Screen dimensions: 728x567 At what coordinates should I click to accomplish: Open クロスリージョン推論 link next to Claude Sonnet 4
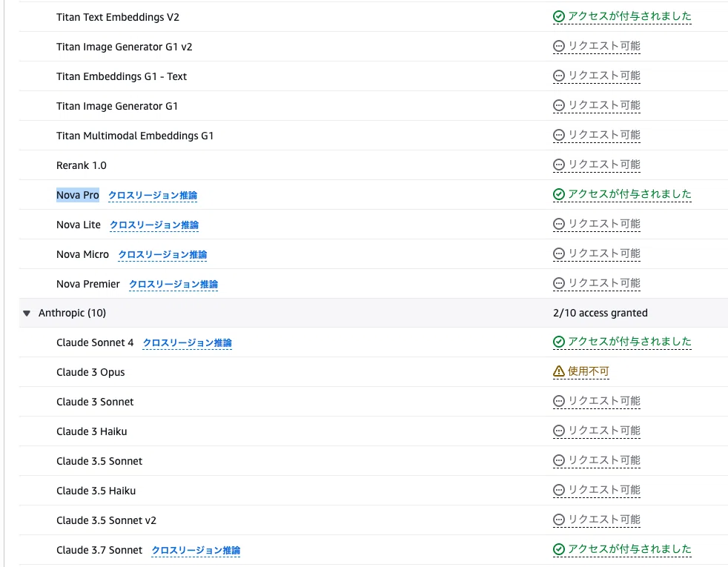point(187,343)
